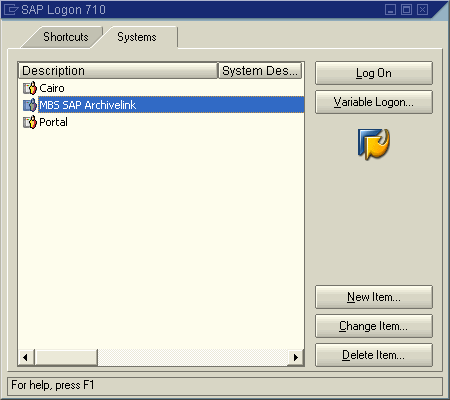
Task: Switch to the Systems tab
Action: (x=137, y=37)
